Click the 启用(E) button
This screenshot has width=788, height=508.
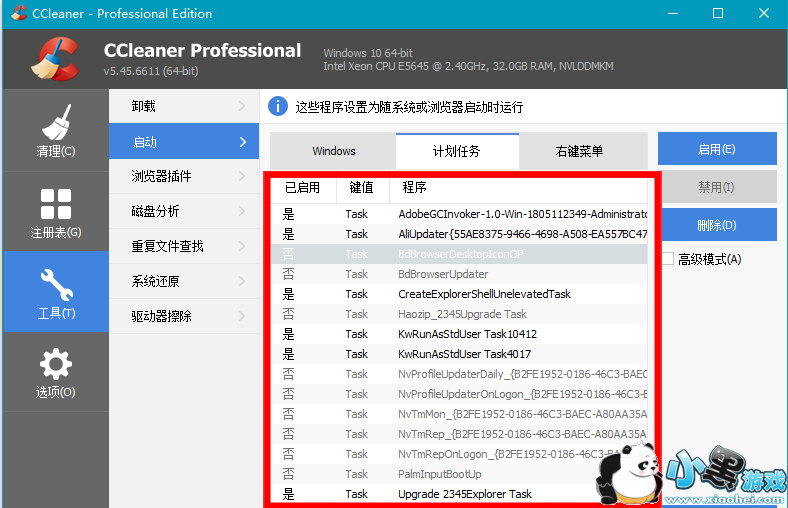point(717,149)
